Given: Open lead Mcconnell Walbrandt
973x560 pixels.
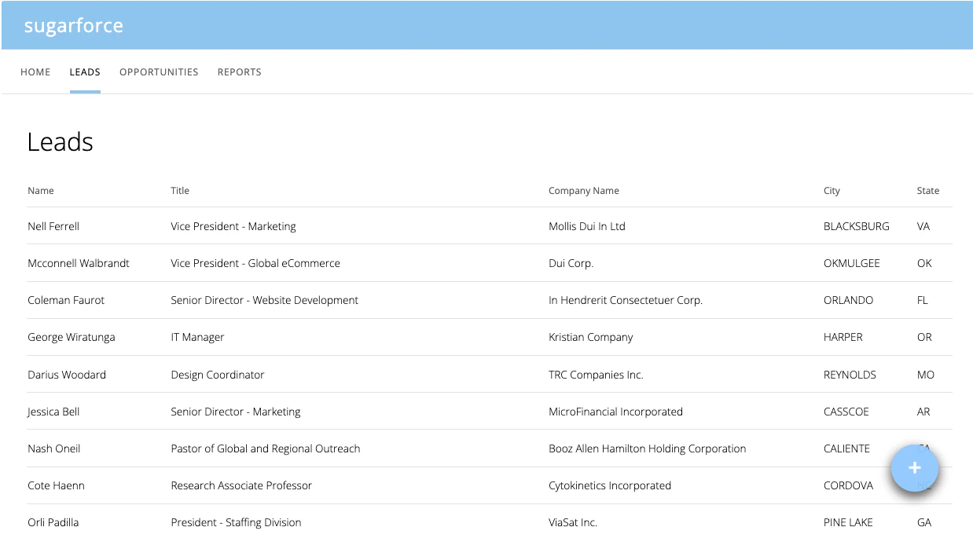Looking at the screenshot, I should tap(79, 263).
